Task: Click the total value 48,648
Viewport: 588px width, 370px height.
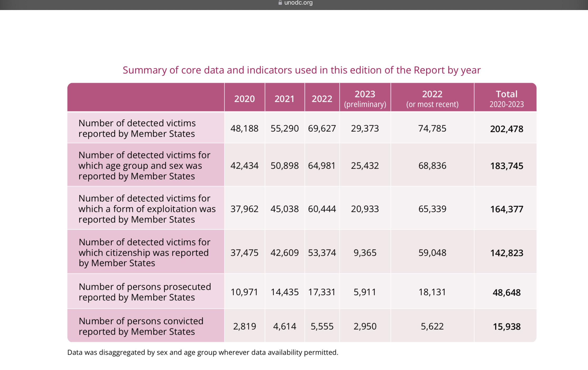Action: click(x=507, y=293)
